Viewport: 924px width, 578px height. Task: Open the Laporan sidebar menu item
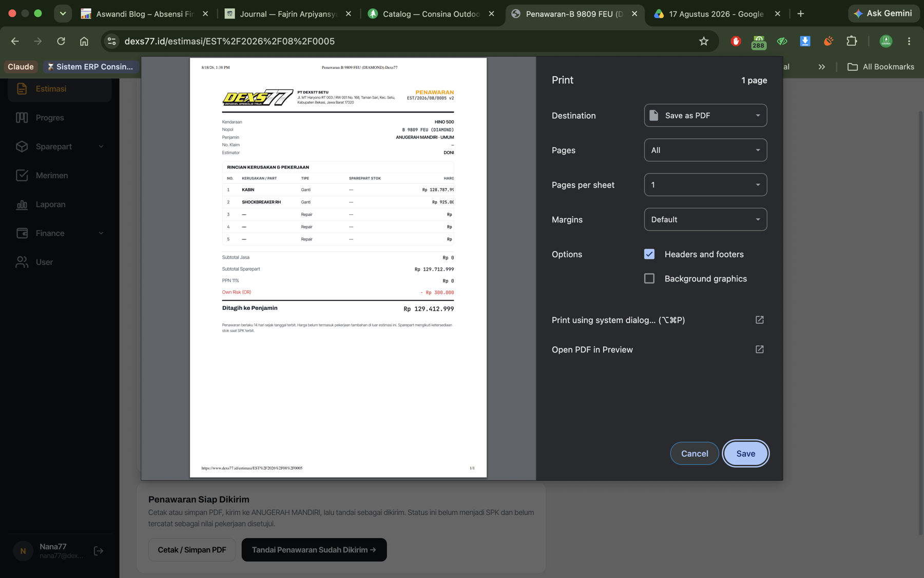(x=60, y=204)
